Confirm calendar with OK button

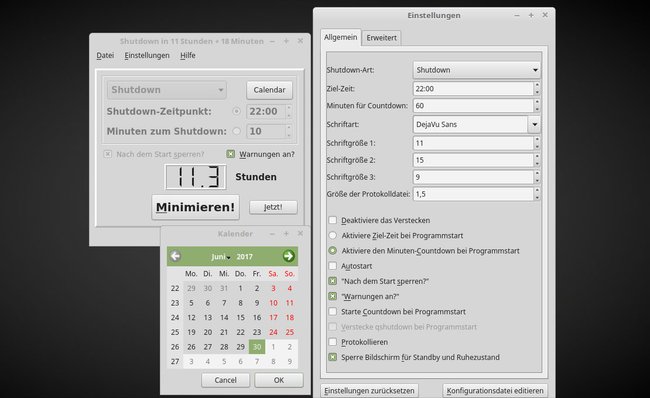pyautogui.click(x=279, y=380)
